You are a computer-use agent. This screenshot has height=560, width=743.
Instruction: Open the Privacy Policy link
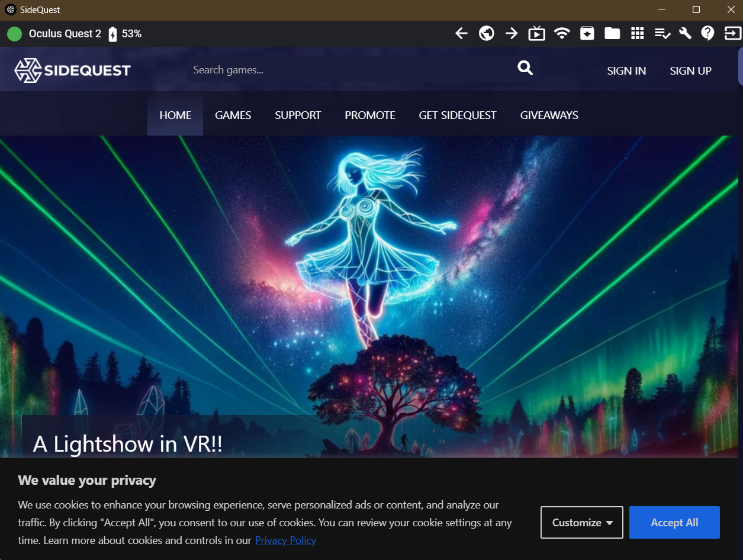(285, 540)
